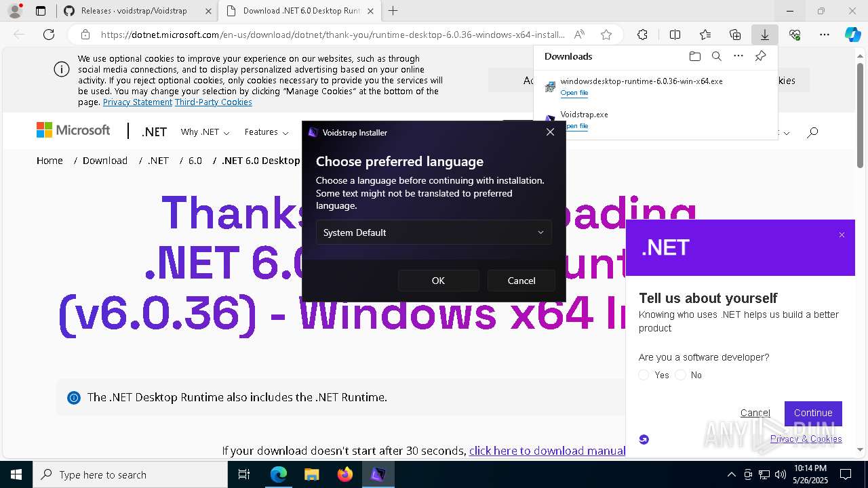Click Privacy & Cookies link in survey
The width and height of the screenshot is (868, 488).
point(806,439)
